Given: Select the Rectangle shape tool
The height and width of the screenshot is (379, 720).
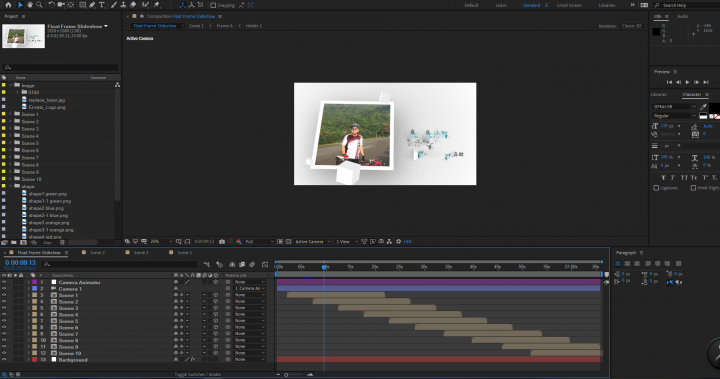Looking at the screenshot, I should (83, 5).
